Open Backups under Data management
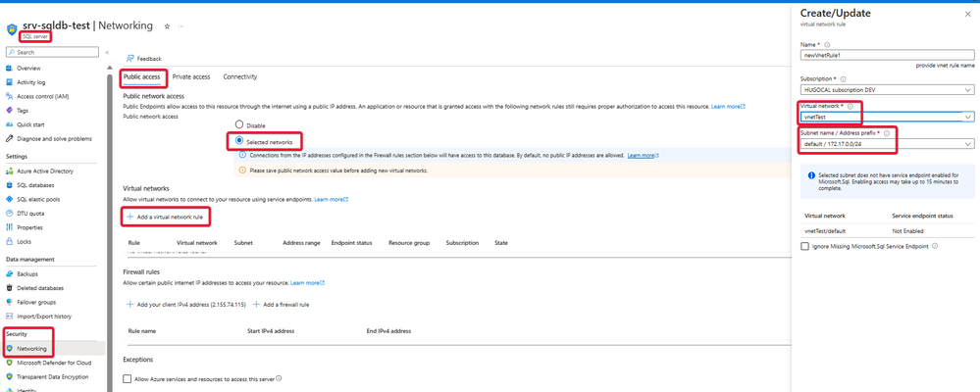This screenshot has width=980, height=392. (27, 274)
